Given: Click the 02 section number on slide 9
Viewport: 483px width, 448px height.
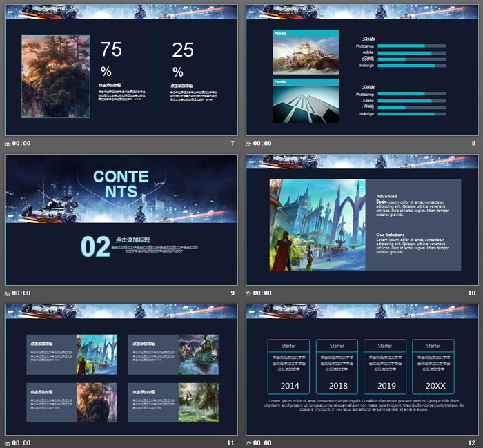Looking at the screenshot, I should [95, 247].
